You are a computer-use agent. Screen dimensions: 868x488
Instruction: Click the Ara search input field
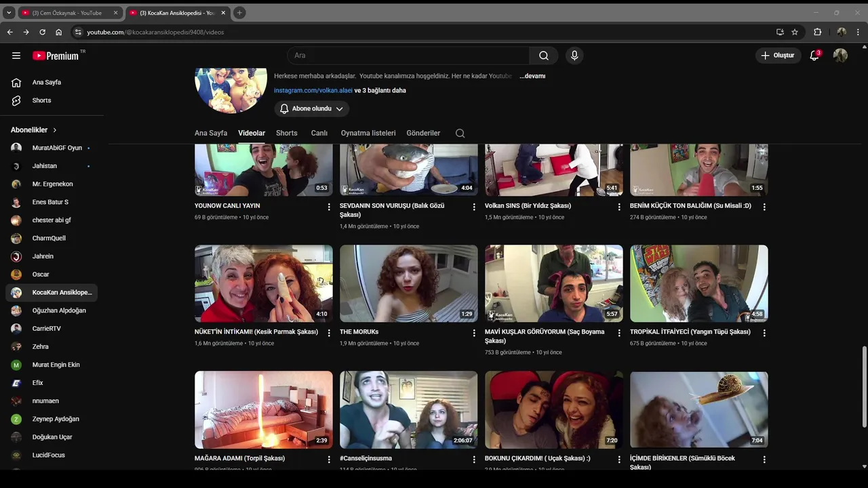pyautogui.click(x=408, y=56)
